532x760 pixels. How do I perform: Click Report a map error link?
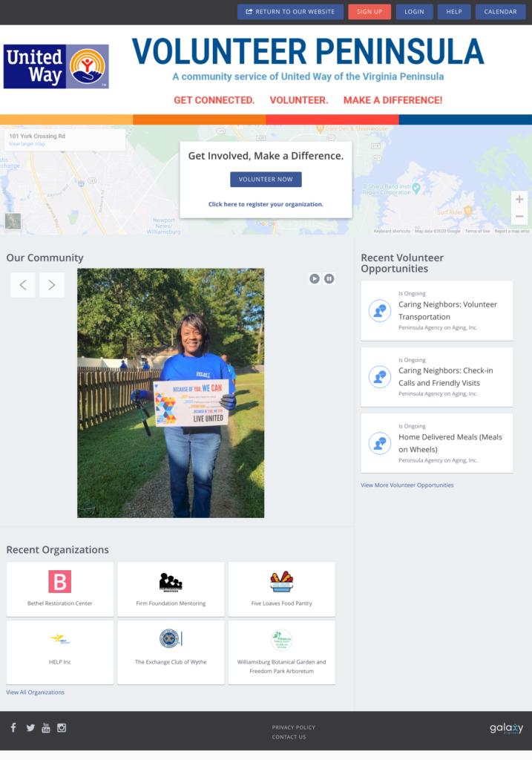point(512,232)
